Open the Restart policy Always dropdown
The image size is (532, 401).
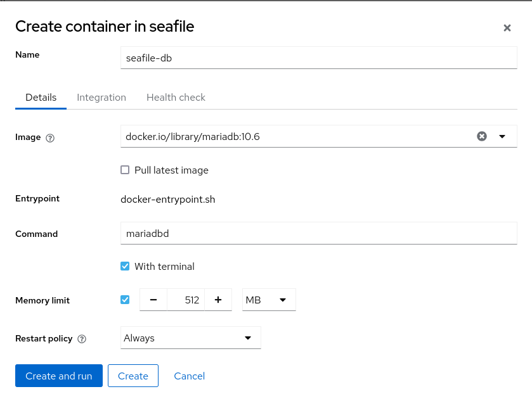tap(190, 338)
